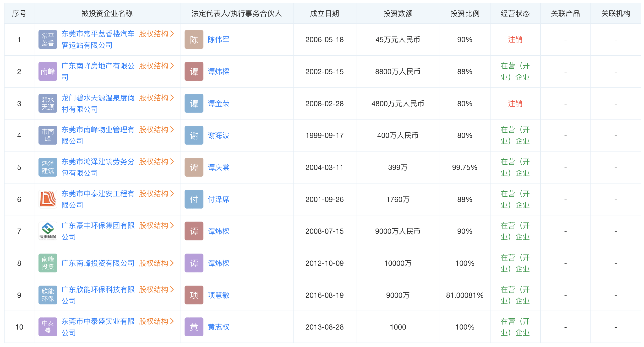Expand 股权结构 for row 1 常平荔香楼
The height and width of the screenshot is (347, 644).
coord(156,34)
